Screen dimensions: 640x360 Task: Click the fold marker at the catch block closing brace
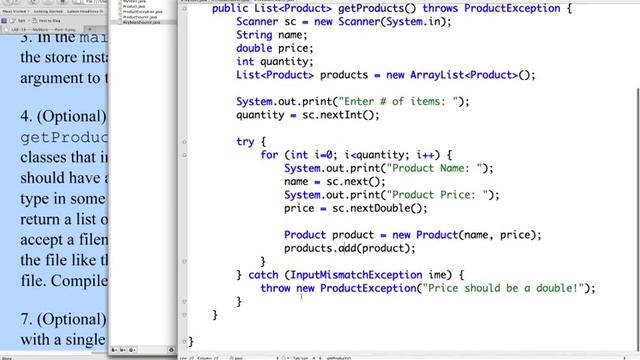184,302
